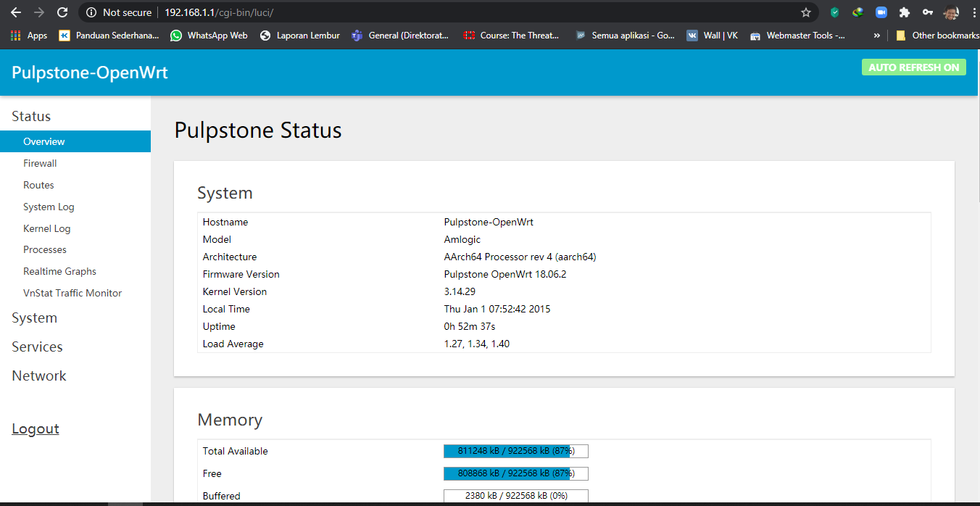980x506 pixels.
Task: Click the Free memory progress bar
Action: [x=515, y=473]
